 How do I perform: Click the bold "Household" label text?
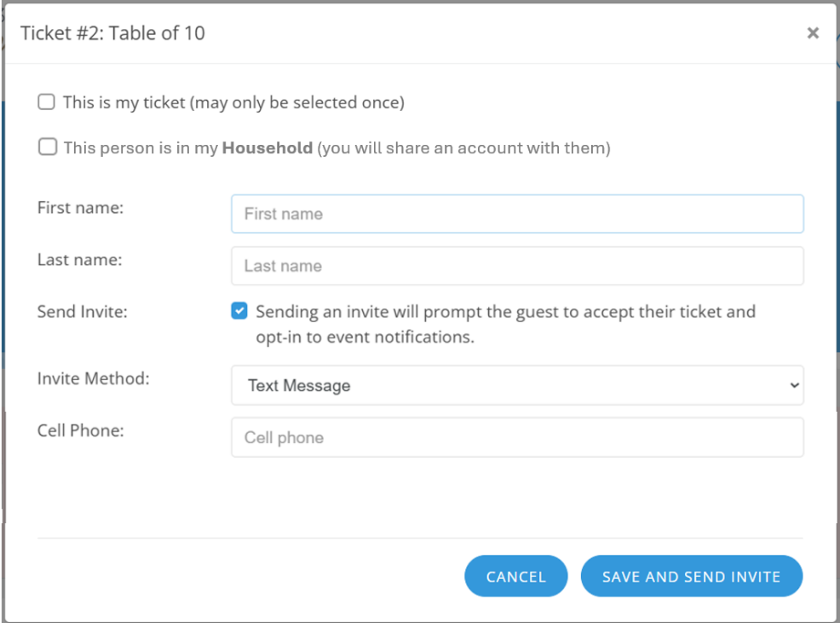point(268,147)
